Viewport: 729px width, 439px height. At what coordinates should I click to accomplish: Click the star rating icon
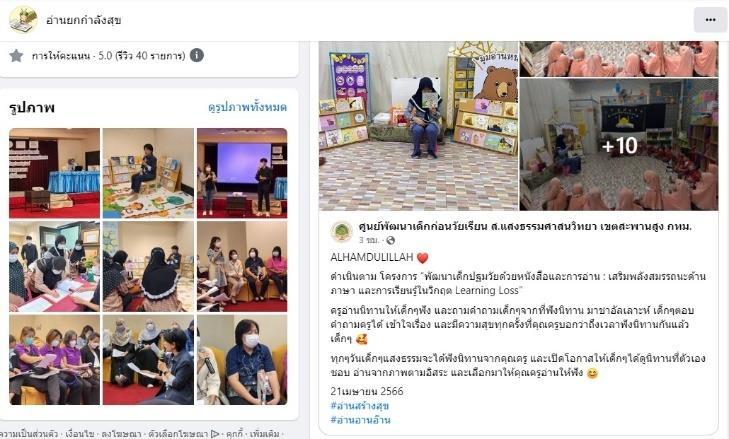point(16,56)
